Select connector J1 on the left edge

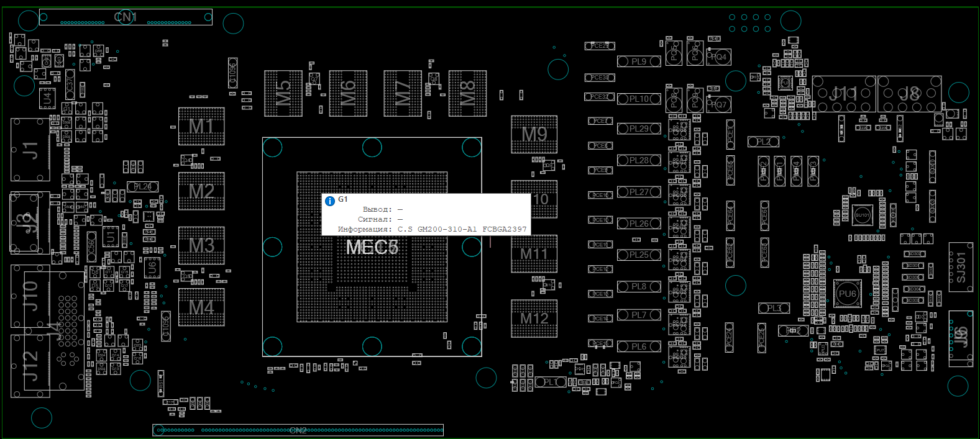[30, 150]
